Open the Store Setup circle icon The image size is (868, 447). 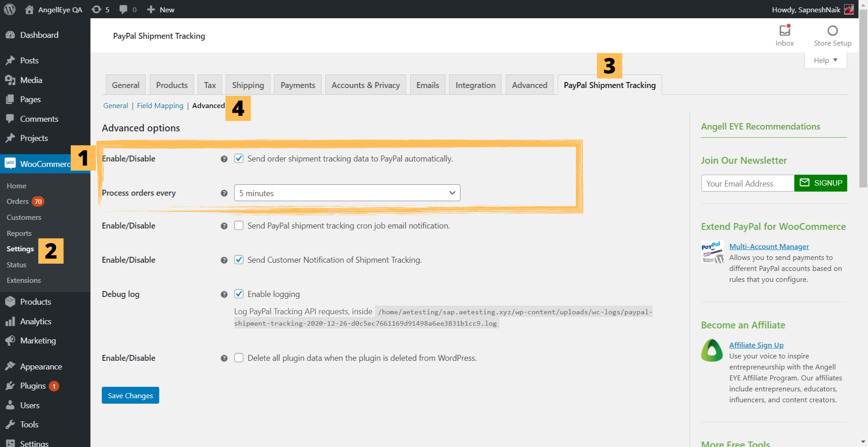point(832,31)
